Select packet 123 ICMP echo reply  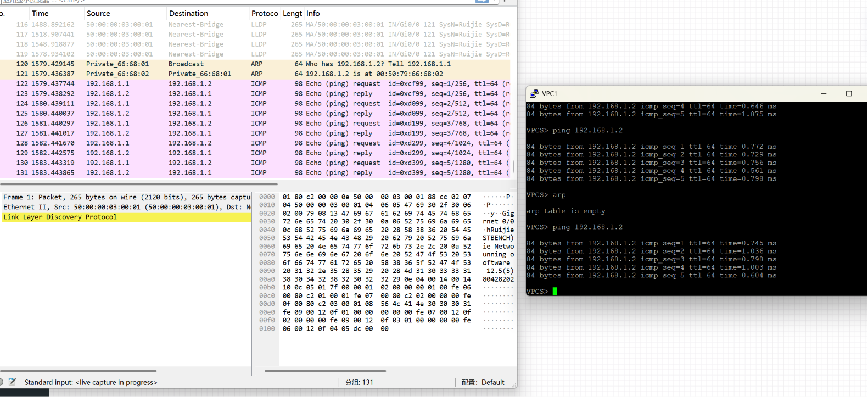(255, 94)
